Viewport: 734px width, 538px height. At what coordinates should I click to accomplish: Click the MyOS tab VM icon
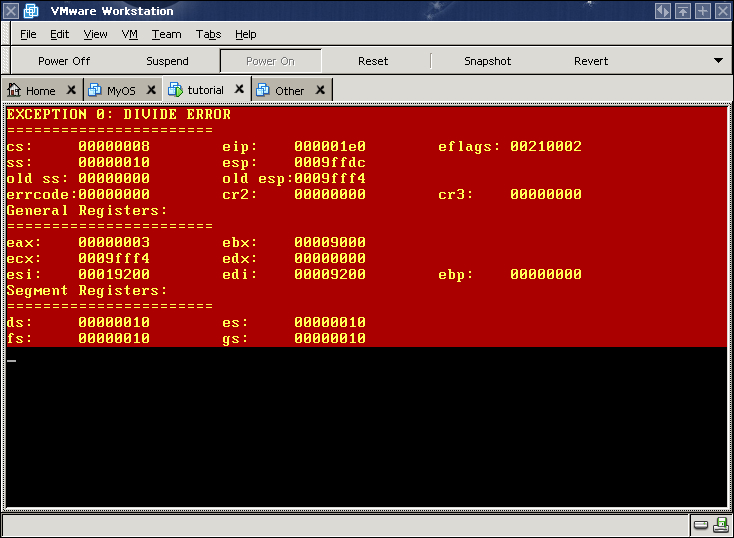(x=95, y=89)
